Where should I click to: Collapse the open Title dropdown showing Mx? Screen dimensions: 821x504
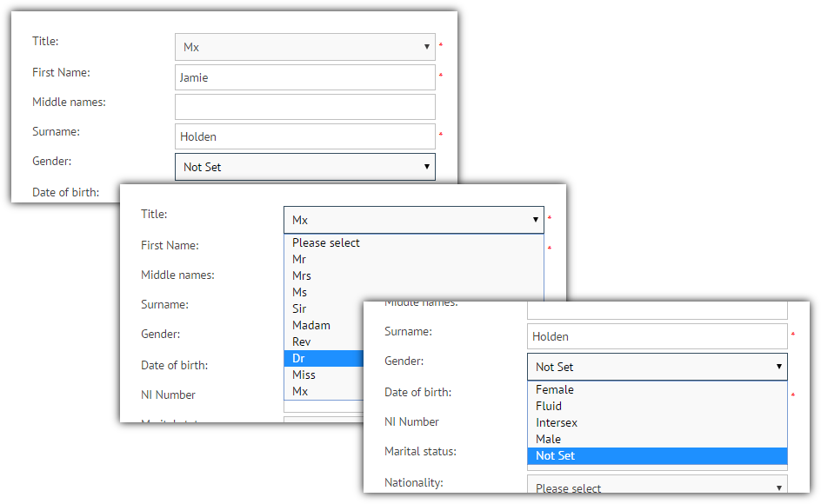click(x=414, y=220)
